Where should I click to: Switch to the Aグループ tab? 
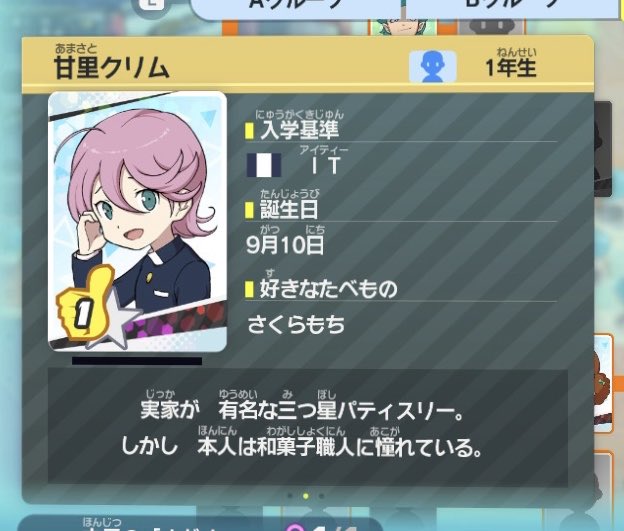(296, 8)
